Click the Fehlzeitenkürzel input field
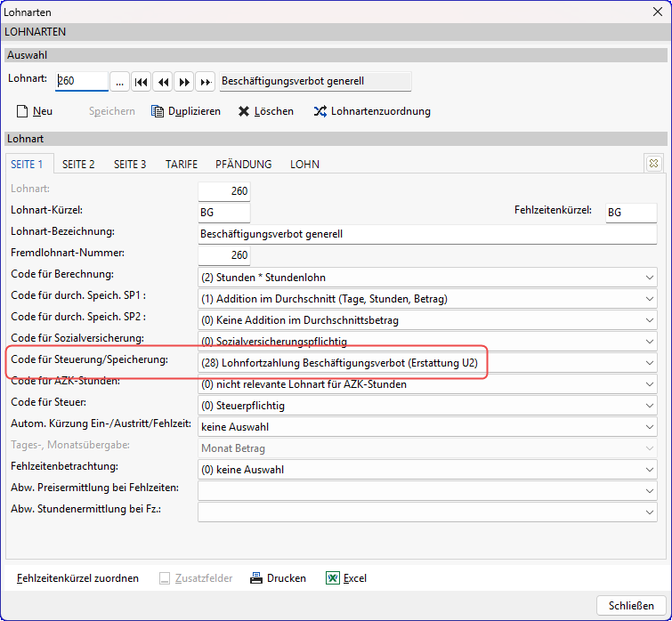The height and width of the screenshot is (621, 672). (631, 213)
